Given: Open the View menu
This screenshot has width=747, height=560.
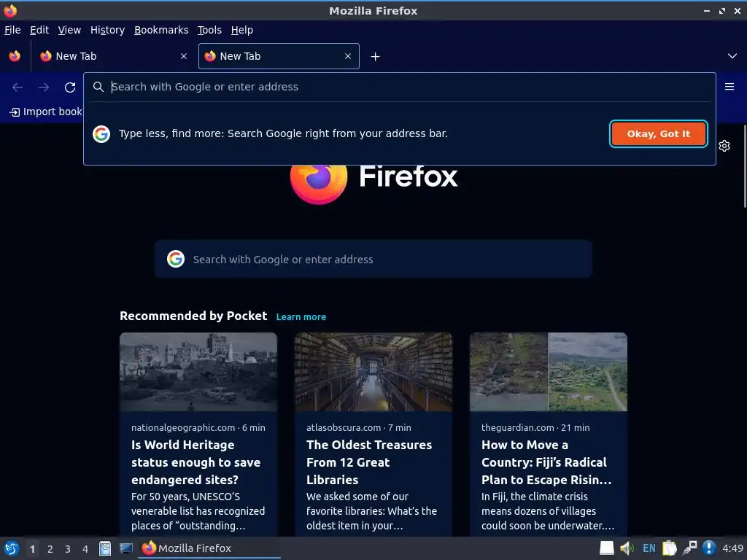Looking at the screenshot, I should point(69,30).
